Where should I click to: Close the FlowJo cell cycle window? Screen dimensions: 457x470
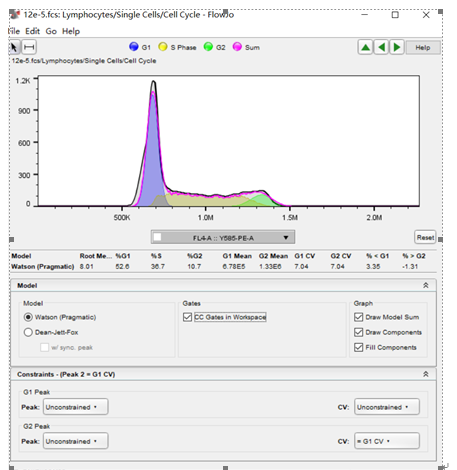(426, 15)
